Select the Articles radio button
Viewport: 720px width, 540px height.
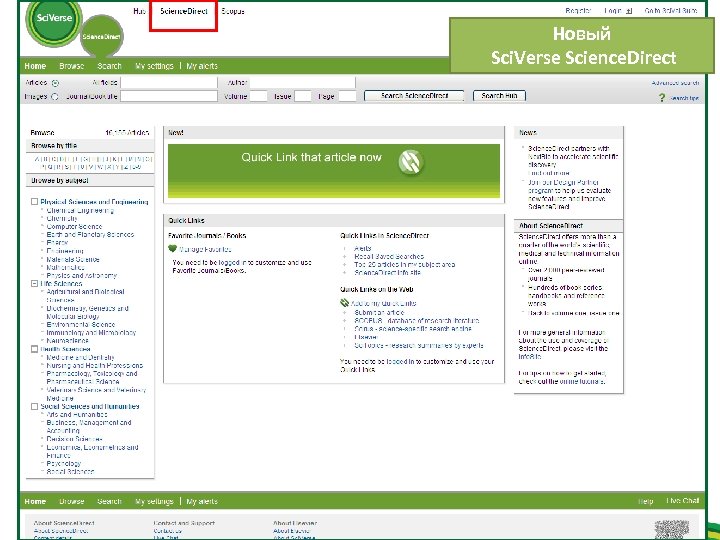tap(55, 83)
